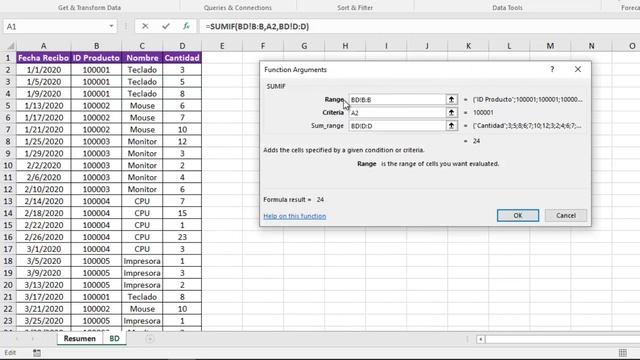The image size is (640, 360).
Task: Click the macro recording status bar icon
Action: coord(37,353)
